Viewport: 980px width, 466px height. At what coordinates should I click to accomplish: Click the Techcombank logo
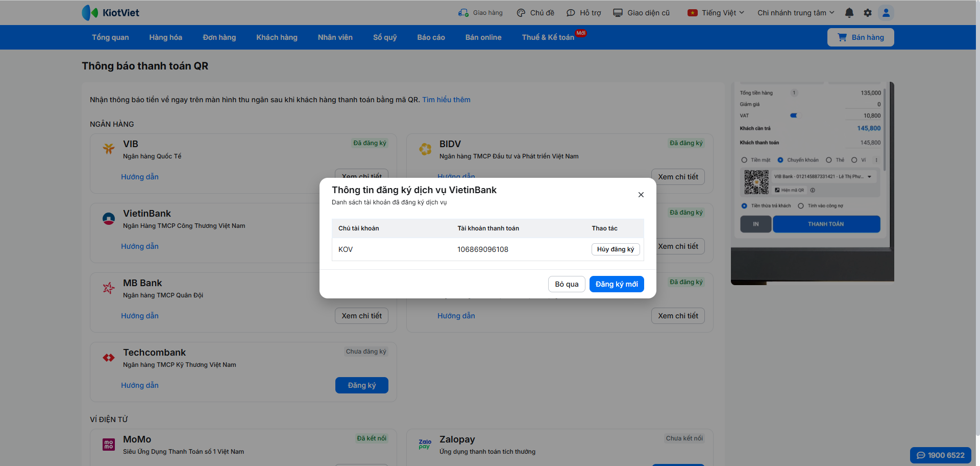coord(109,358)
